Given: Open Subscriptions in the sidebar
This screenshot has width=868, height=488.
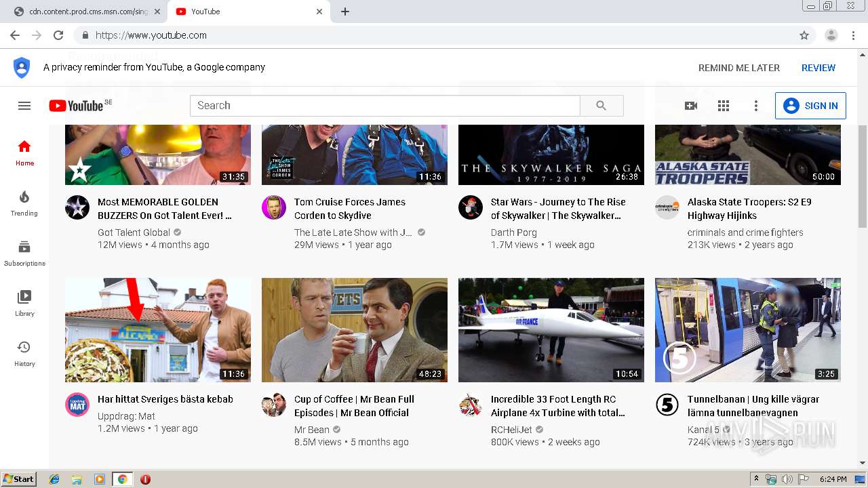Looking at the screenshot, I should click(24, 253).
